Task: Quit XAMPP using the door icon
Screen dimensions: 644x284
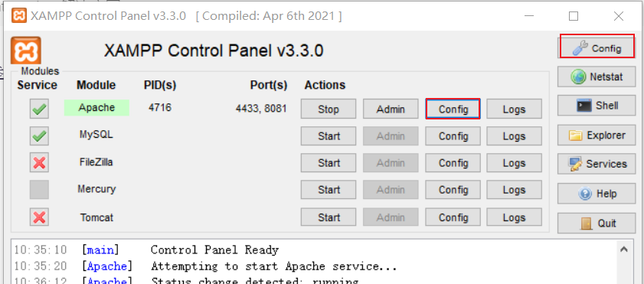Action: coord(597,224)
